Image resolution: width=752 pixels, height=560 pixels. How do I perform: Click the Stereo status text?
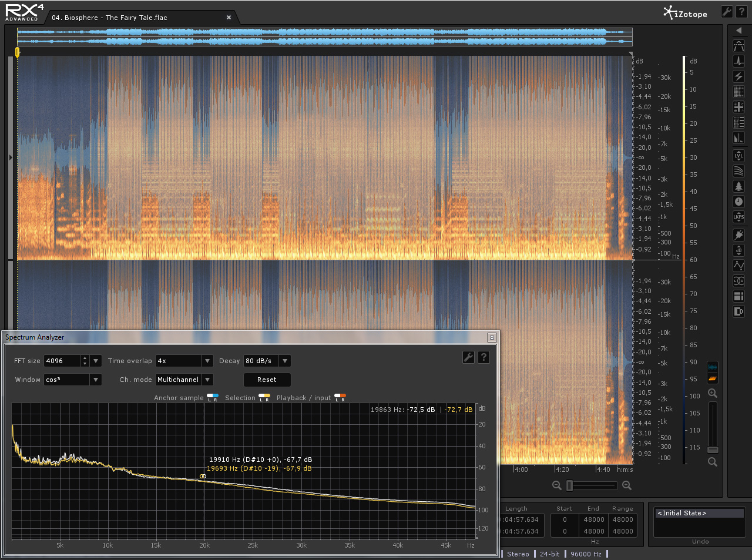click(518, 554)
